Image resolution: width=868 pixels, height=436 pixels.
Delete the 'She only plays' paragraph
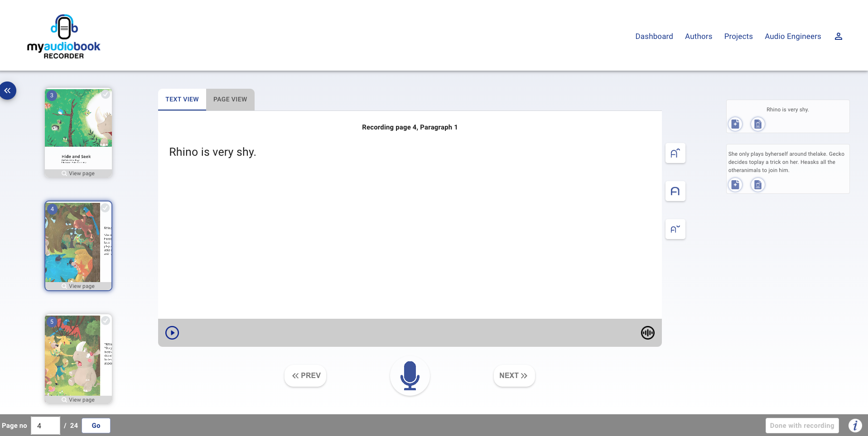[758, 184]
